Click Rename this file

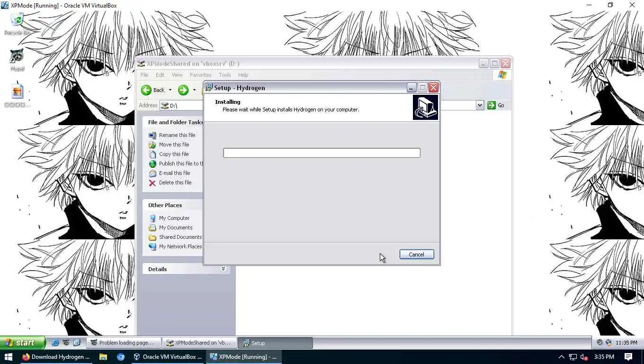[177, 135]
